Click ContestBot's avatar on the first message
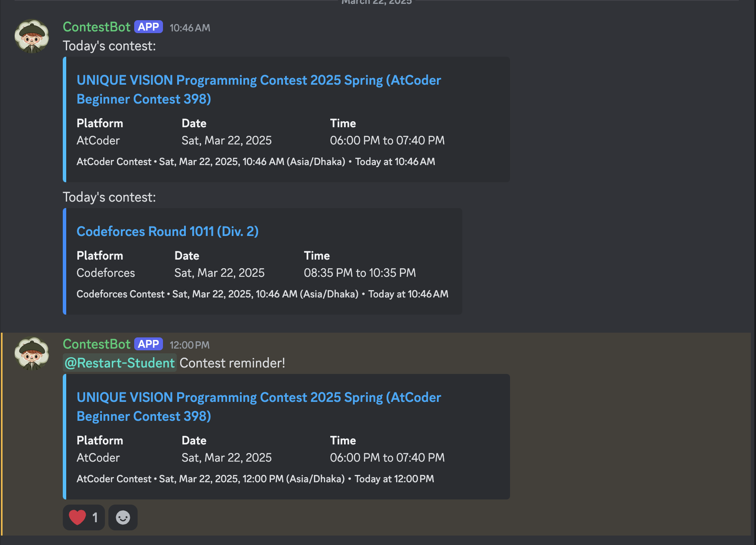 32,36
